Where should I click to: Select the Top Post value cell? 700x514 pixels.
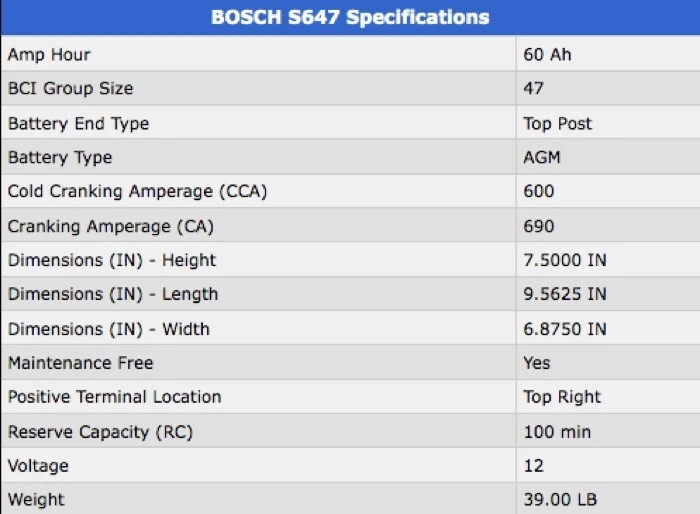coord(557,123)
